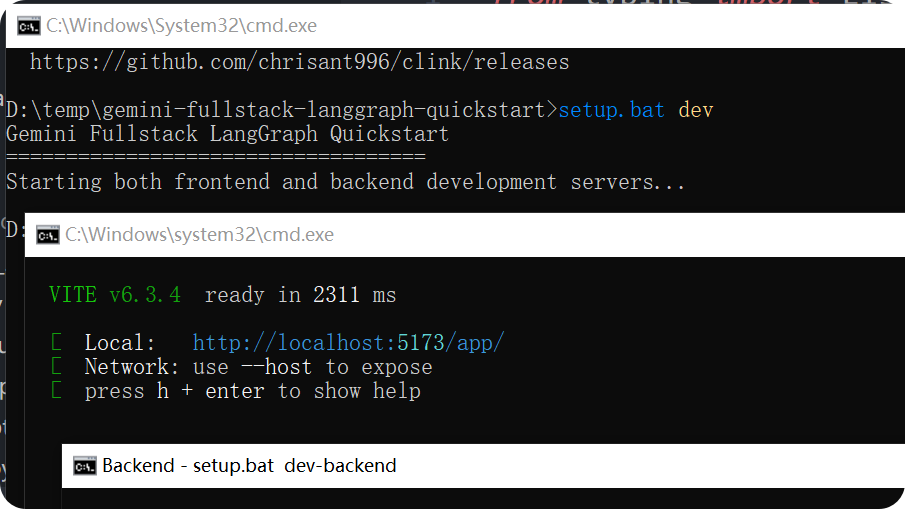Click cmd icon of C:\Windows\system32\cmd.exe Vite window
Image resolution: width=905 pixels, height=509 pixels.
pyautogui.click(x=47, y=235)
